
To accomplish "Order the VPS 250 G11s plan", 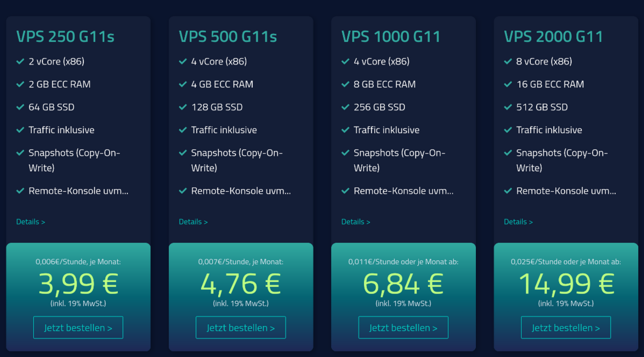I will pos(78,327).
